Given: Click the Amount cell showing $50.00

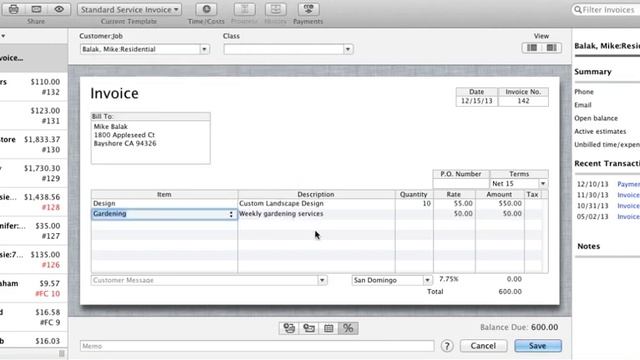Looking at the screenshot, I should 500,203.
